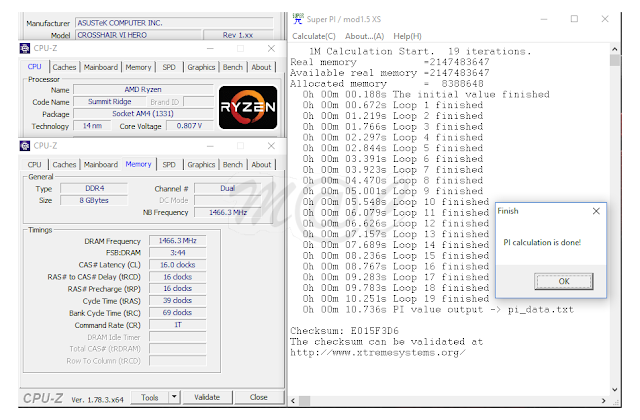The height and width of the screenshot is (420, 640).
Task: Open the Calculate(C) menu in Super PI
Action: point(313,36)
